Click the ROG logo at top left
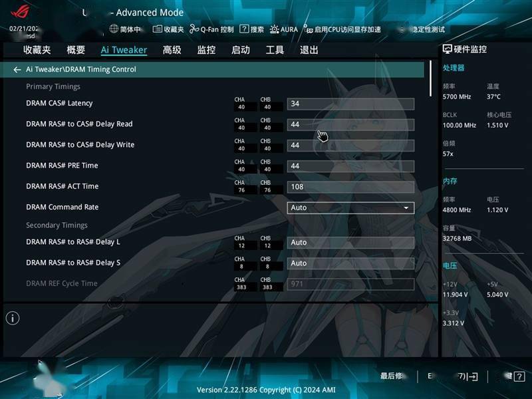The width and height of the screenshot is (532, 399). pos(21,12)
